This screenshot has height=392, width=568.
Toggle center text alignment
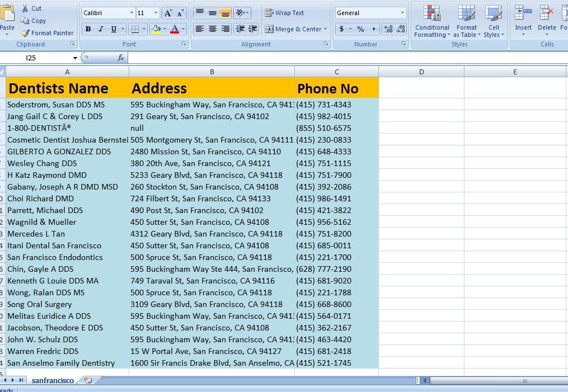213,29
